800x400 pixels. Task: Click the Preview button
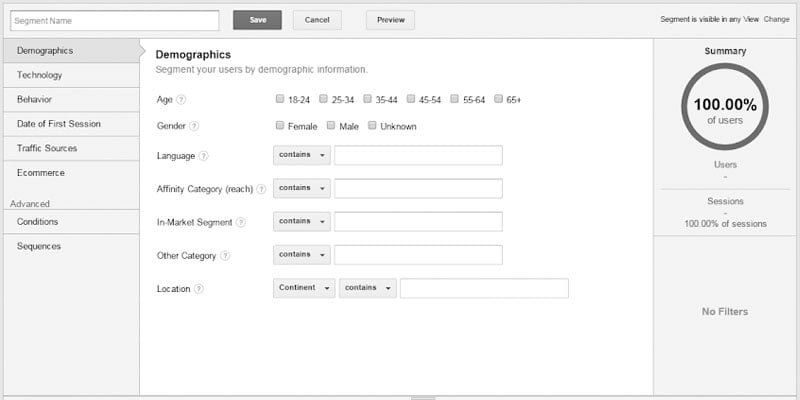[x=390, y=20]
